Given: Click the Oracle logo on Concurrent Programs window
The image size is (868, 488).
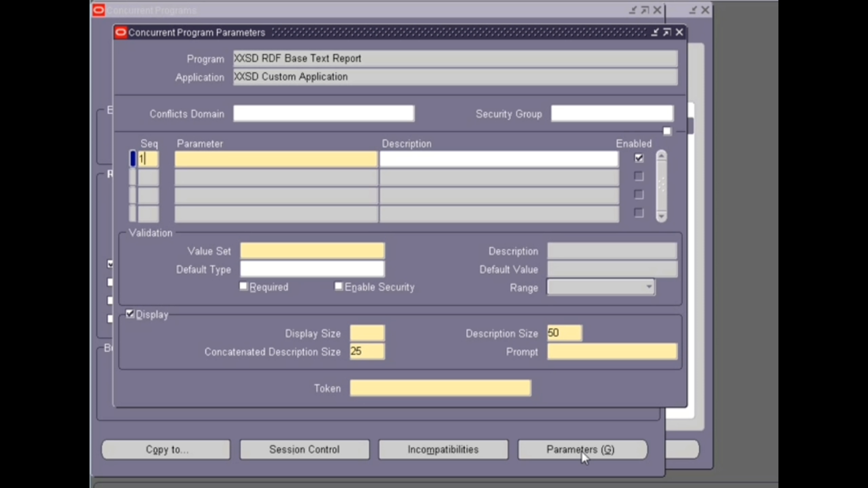Looking at the screenshot, I should [98, 9].
